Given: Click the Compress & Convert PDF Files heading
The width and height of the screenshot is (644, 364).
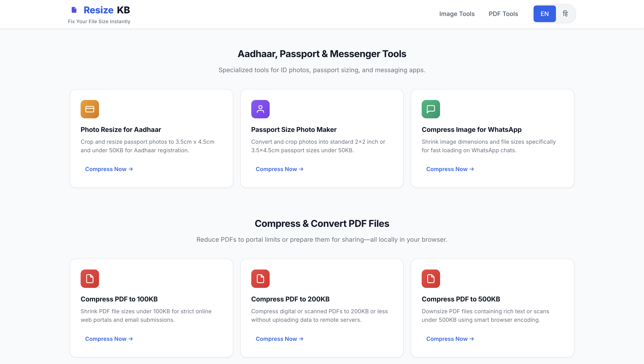Looking at the screenshot, I should click(x=322, y=224).
